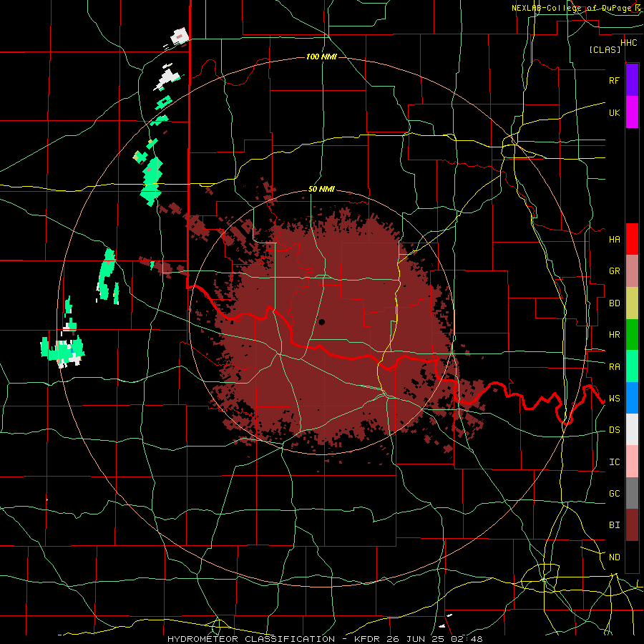
Task: Click the DS white legend swatch
Action: tap(632, 429)
